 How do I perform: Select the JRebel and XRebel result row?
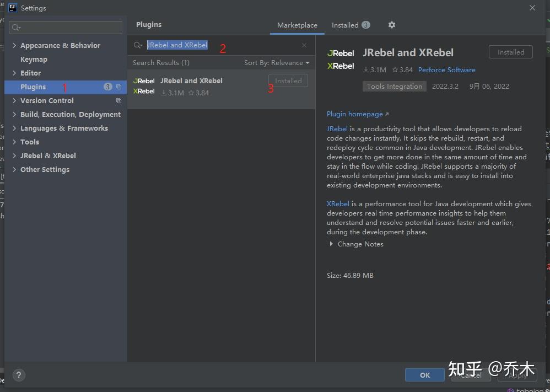221,89
